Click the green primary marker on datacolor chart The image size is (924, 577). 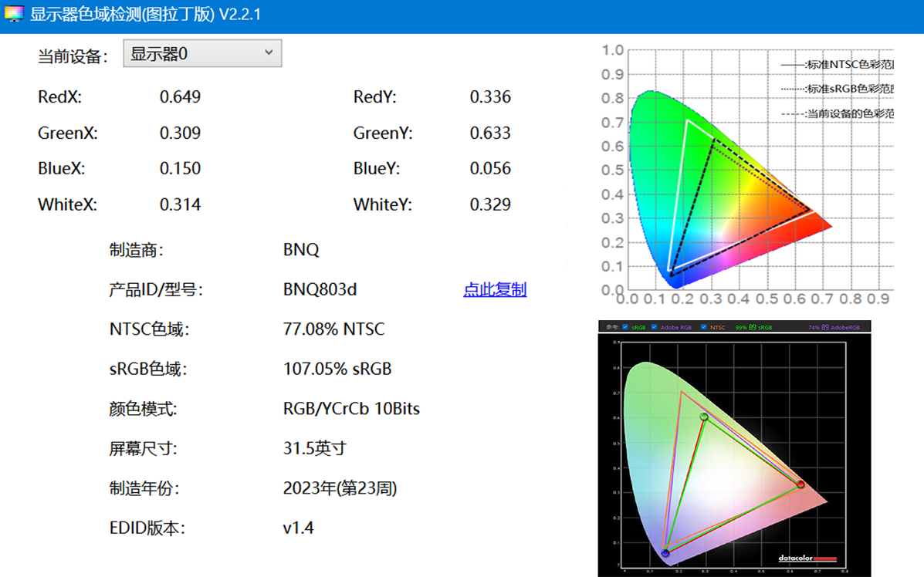tap(703, 417)
